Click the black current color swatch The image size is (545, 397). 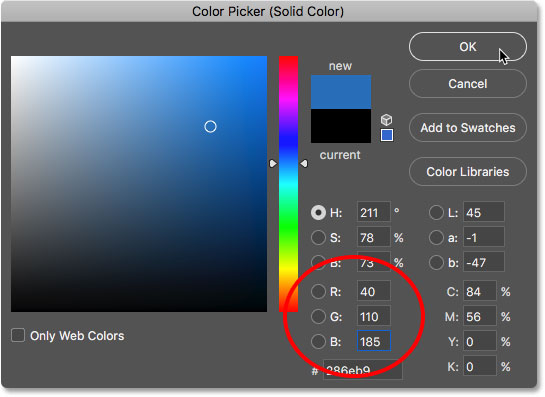pos(341,126)
